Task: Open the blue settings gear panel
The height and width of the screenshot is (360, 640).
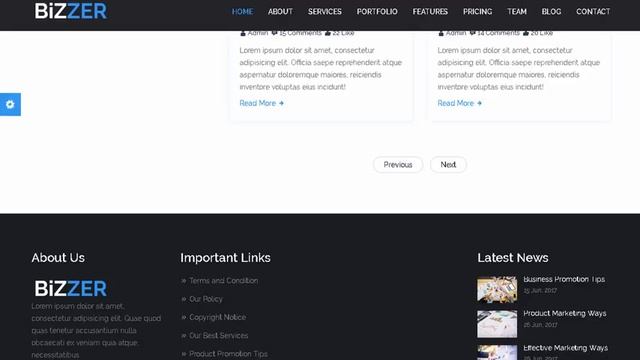Action: (x=10, y=104)
